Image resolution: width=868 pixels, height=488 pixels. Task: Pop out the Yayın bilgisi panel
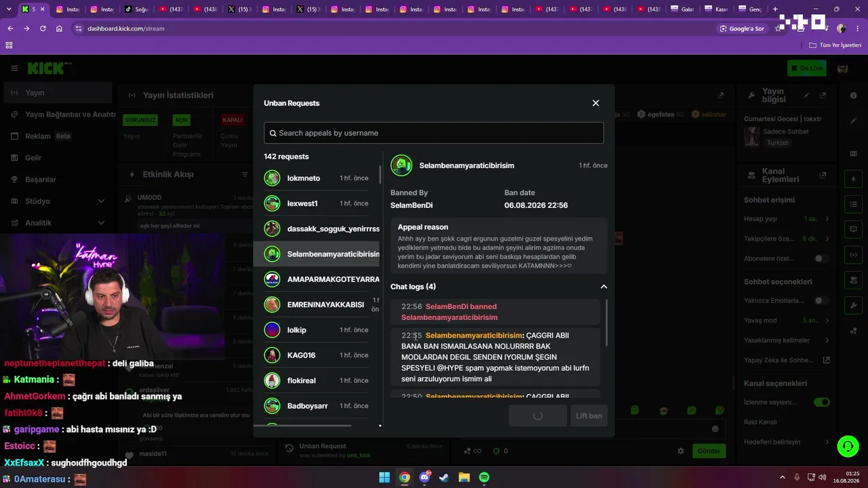[823, 96]
